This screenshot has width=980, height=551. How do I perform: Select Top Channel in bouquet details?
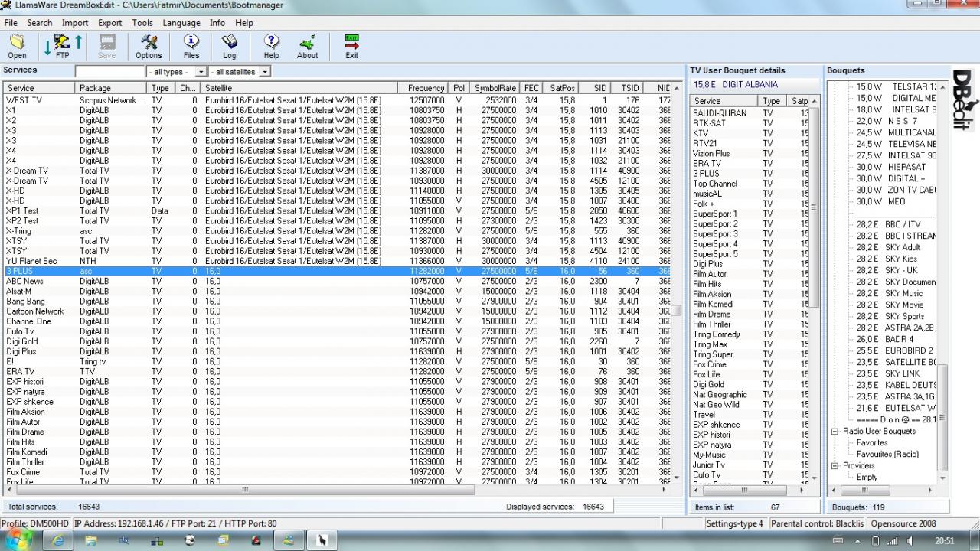pos(715,184)
